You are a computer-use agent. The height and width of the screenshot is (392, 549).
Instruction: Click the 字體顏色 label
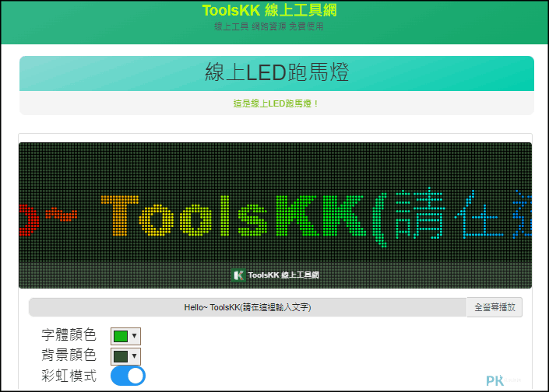tap(69, 334)
